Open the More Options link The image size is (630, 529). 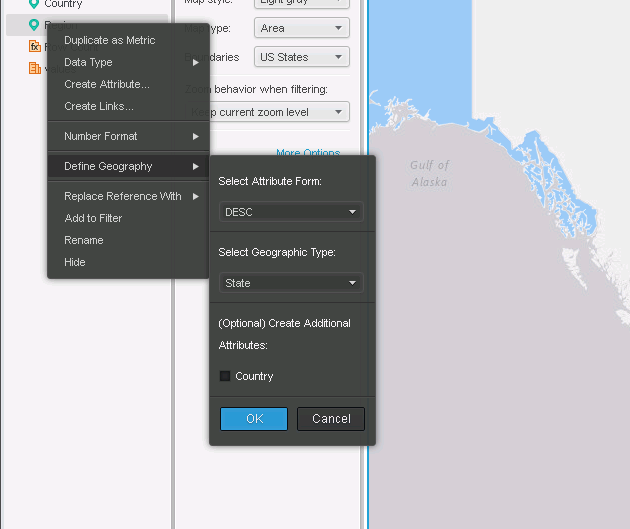click(308, 152)
